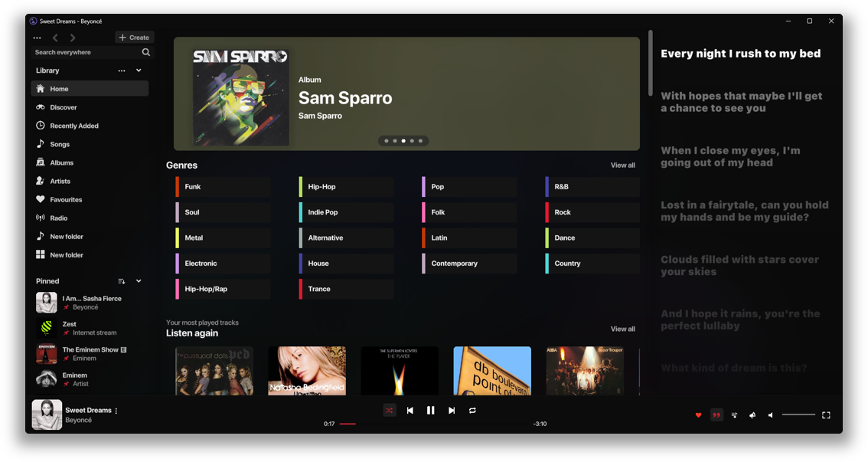The height and width of the screenshot is (462, 868).
Task: Click the main content vertical scrollbar
Action: (651, 64)
